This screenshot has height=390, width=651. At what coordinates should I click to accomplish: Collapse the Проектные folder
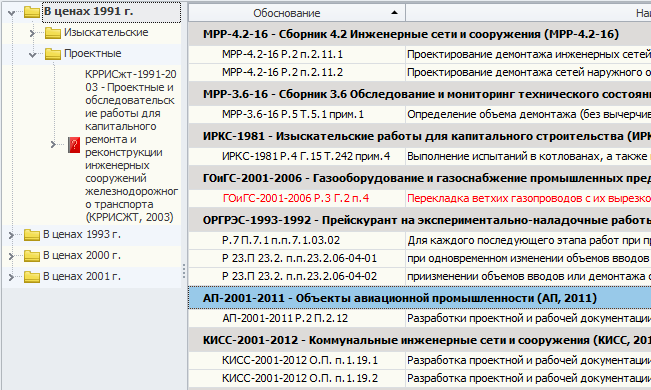click(x=32, y=54)
